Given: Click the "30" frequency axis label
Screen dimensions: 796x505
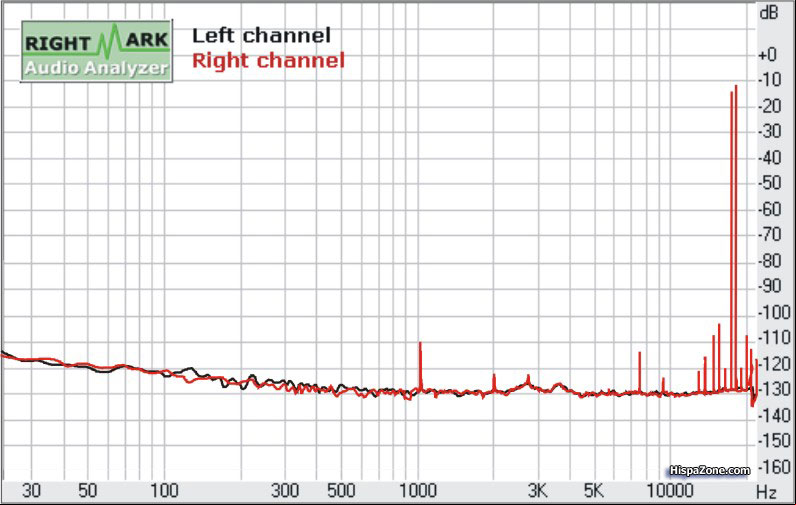Looking at the screenshot, I should pos(31,491).
